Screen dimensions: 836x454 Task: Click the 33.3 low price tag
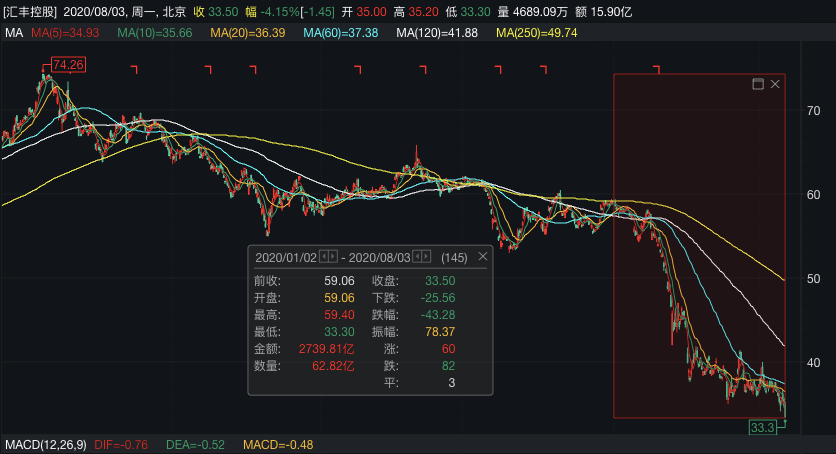(x=762, y=427)
